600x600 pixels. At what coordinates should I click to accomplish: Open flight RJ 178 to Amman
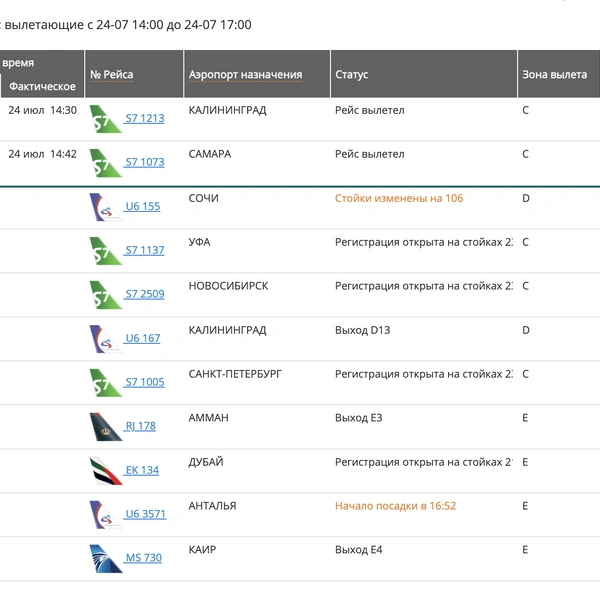coord(140,426)
